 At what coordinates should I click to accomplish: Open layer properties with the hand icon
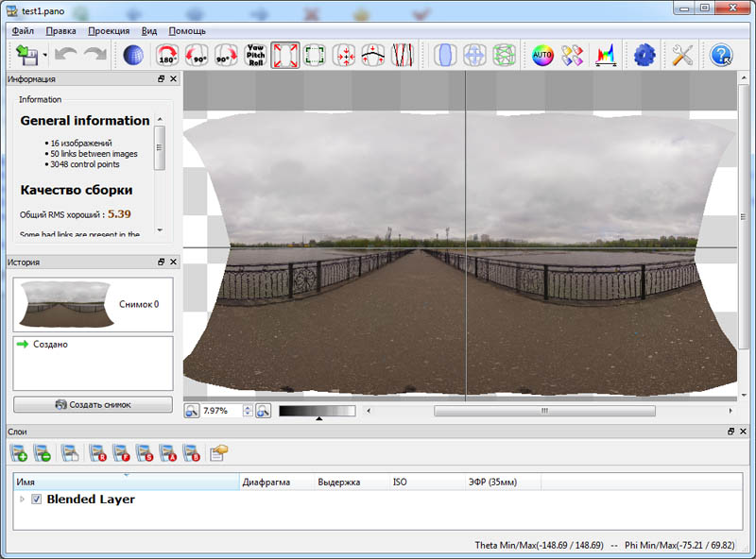point(218,453)
